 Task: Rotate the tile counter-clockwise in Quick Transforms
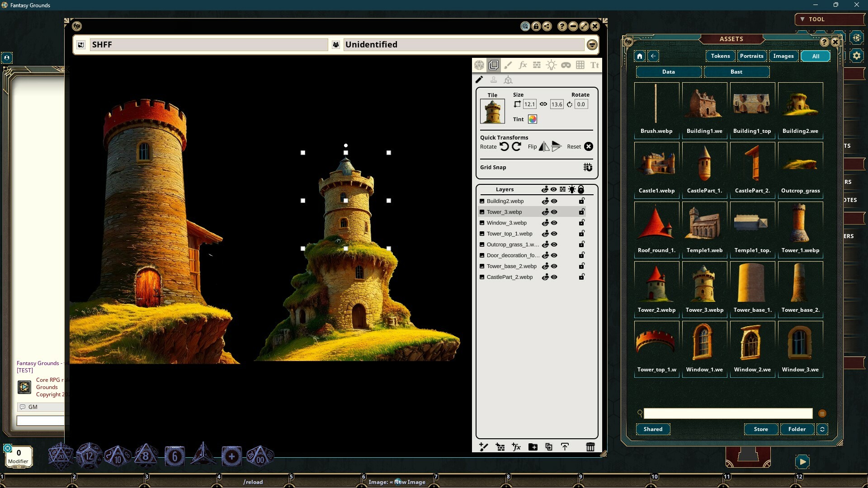[504, 146]
